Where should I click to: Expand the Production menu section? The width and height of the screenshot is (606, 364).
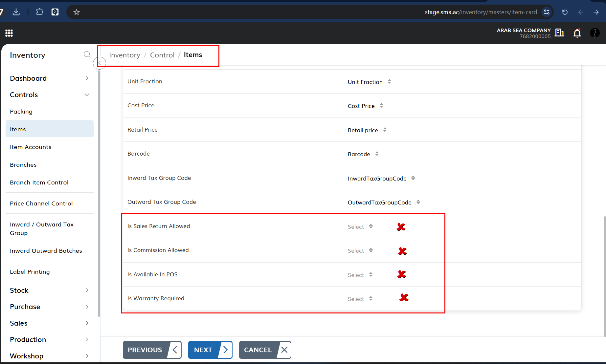[x=50, y=339]
